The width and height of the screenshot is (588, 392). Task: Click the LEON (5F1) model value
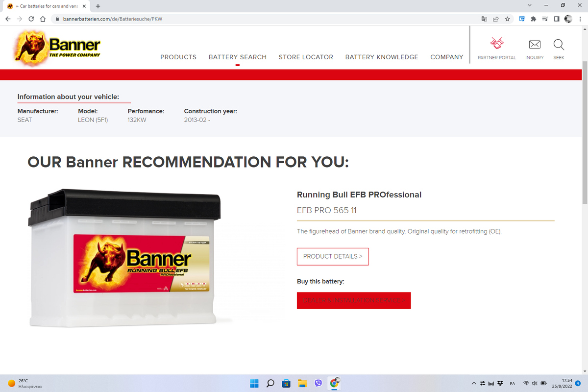pos(94,120)
